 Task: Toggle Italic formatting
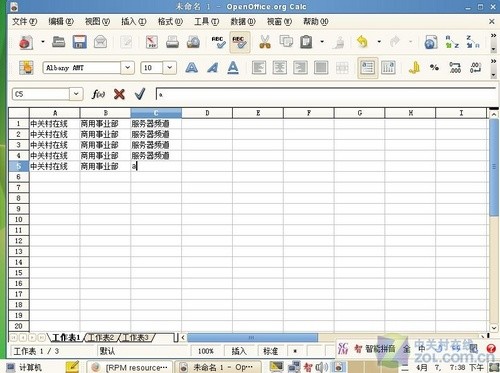(212, 68)
